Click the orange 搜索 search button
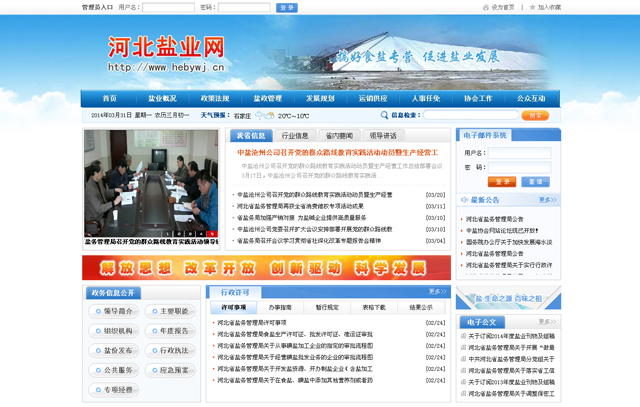Image resolution: width=640 pixels, height=407 pixels. [535, 116]
